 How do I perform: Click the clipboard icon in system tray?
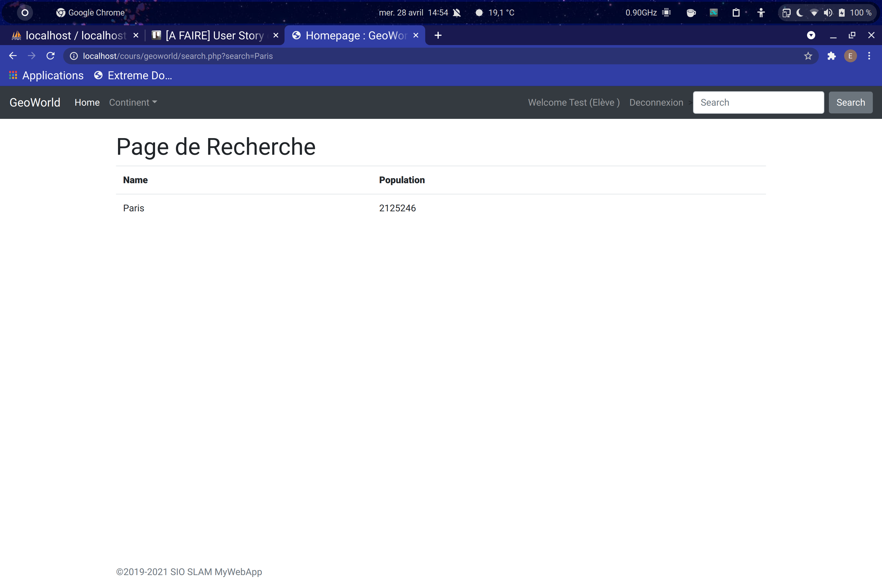click(736, 13)
